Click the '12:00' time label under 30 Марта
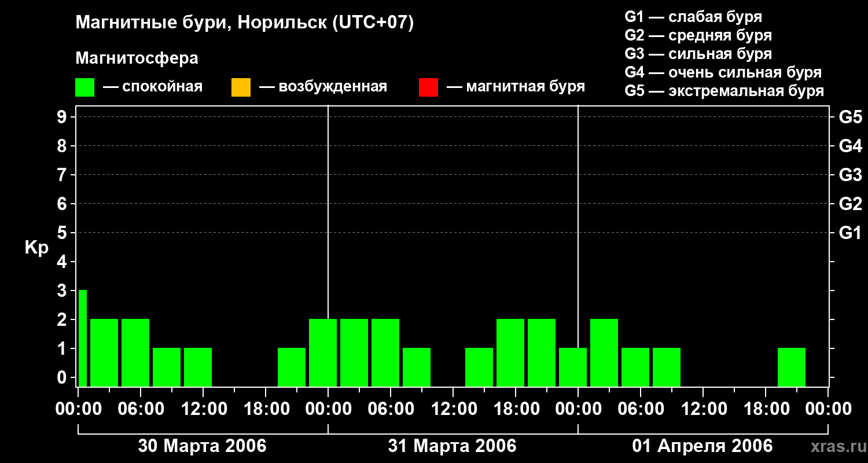The image size is (868, 463). 204,410
